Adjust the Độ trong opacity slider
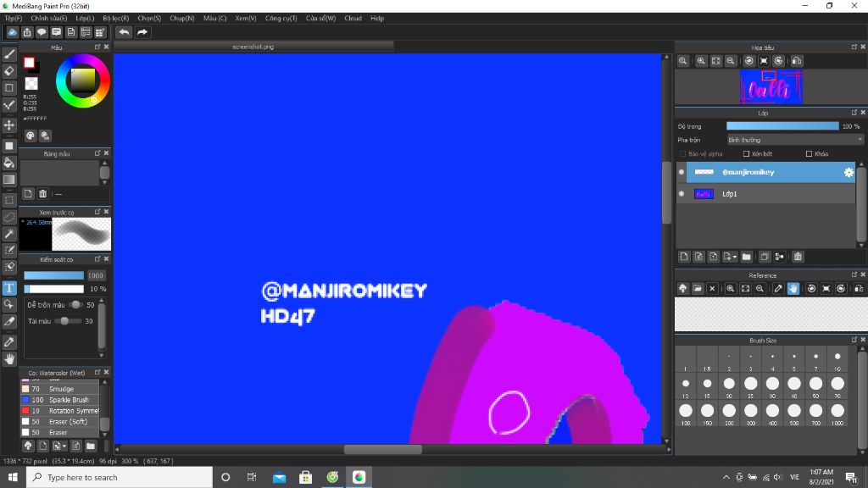Image resolution: width=868 pixels, height=488 pixels. point(782,126)
